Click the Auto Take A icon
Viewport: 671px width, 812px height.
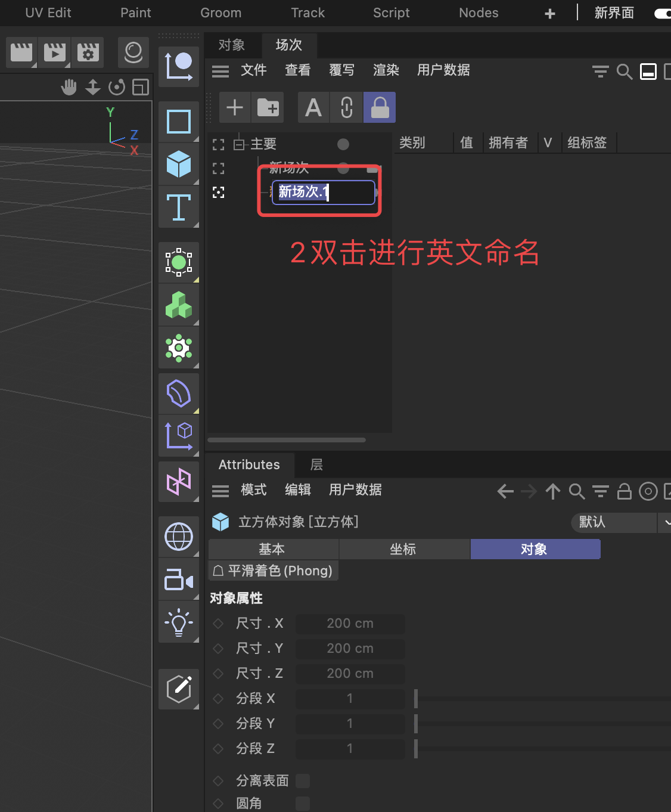[x=313, y=107]
